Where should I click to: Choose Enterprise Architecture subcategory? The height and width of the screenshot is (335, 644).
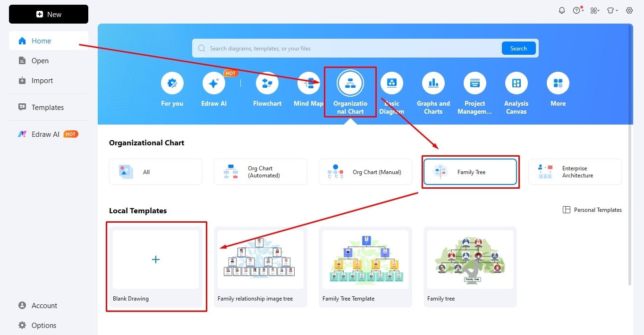(575, 172)
